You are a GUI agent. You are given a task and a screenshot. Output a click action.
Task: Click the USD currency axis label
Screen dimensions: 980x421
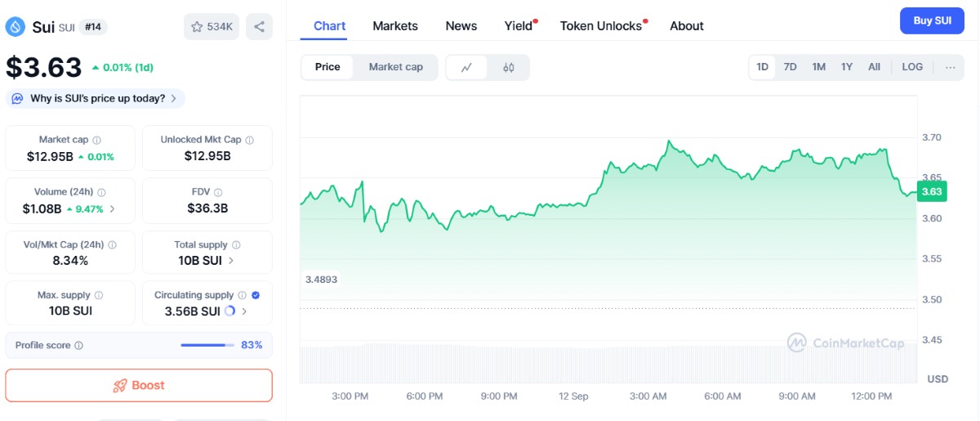coord(938,379)
